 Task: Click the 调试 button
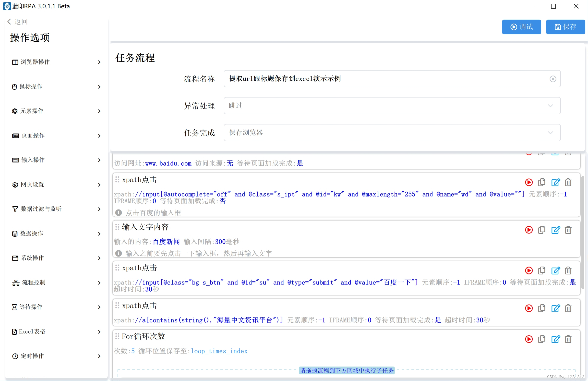[x=521, y=27]
